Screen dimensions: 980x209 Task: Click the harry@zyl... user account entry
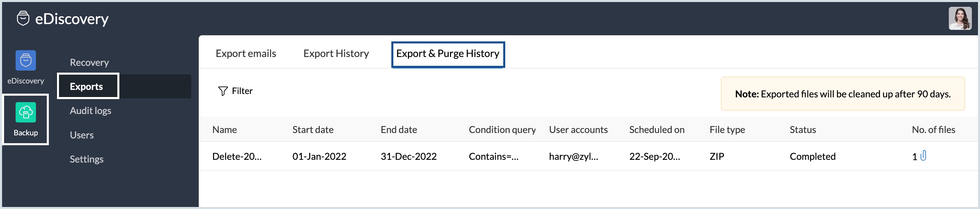click(574, 156)
